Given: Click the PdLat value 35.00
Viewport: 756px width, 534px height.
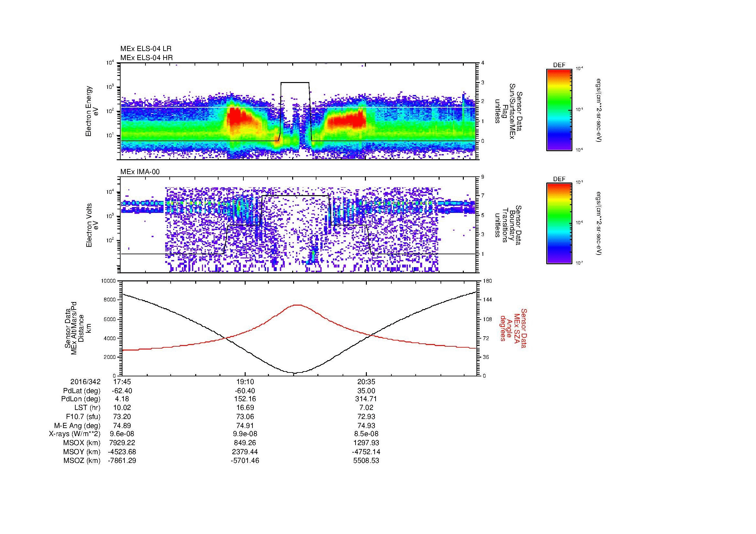Looking at the screenshot, I should coord(366,391).
